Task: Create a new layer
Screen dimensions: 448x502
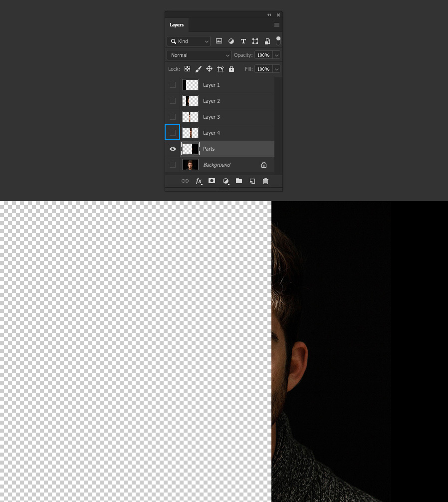Action: pos(252,181)
